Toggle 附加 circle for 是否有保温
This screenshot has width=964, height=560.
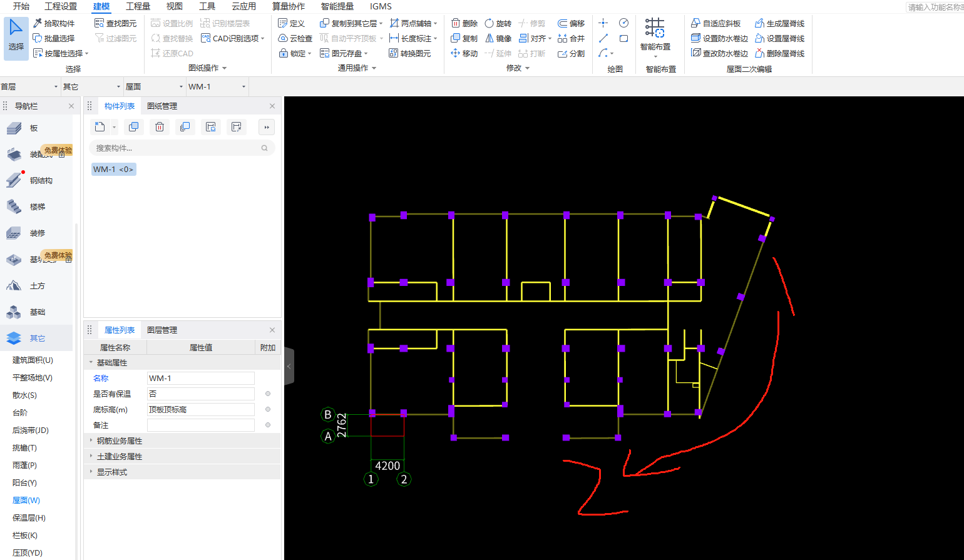(268, 394)
